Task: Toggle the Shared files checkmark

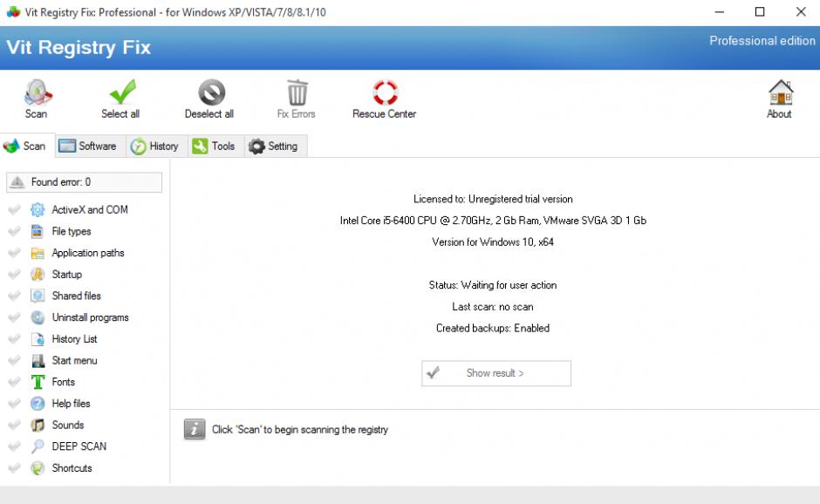Action: point(14,296)
